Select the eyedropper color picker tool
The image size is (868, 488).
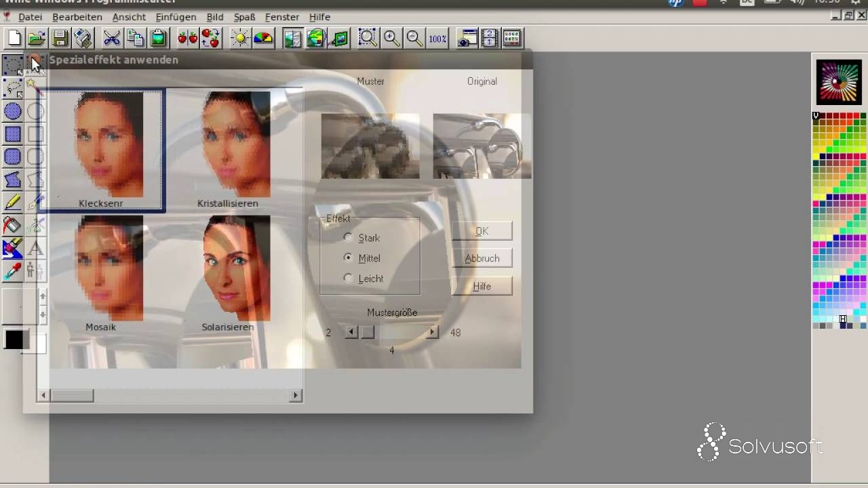[x=13, y=271]
